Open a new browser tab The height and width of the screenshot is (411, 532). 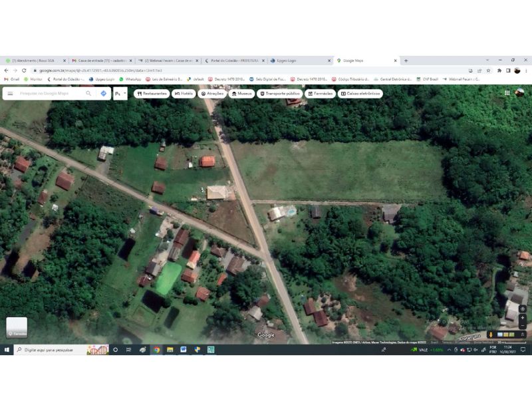pyautogui.click(x=406, y=61)
